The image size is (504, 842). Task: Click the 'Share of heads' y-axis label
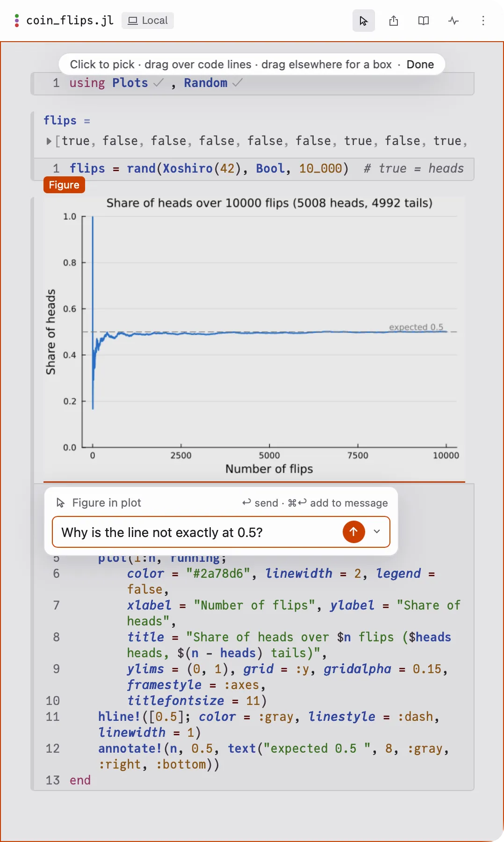[x=50, y=332]
